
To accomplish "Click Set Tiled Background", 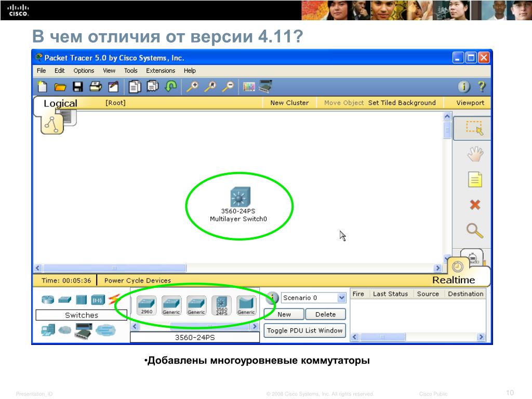I will (x=402, y=103).
